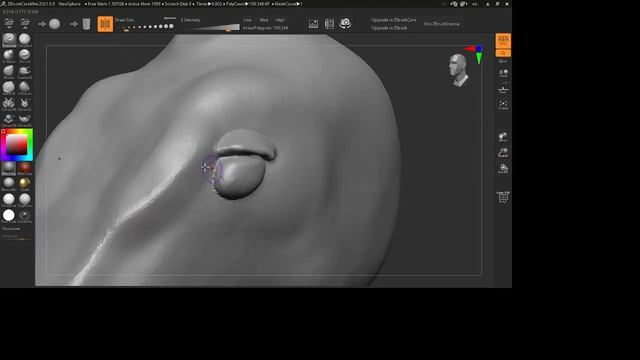Image resolution: width=640 pixels, height=360 pixels.
Task: Select the Move brush
Action: tap(9, 72)
